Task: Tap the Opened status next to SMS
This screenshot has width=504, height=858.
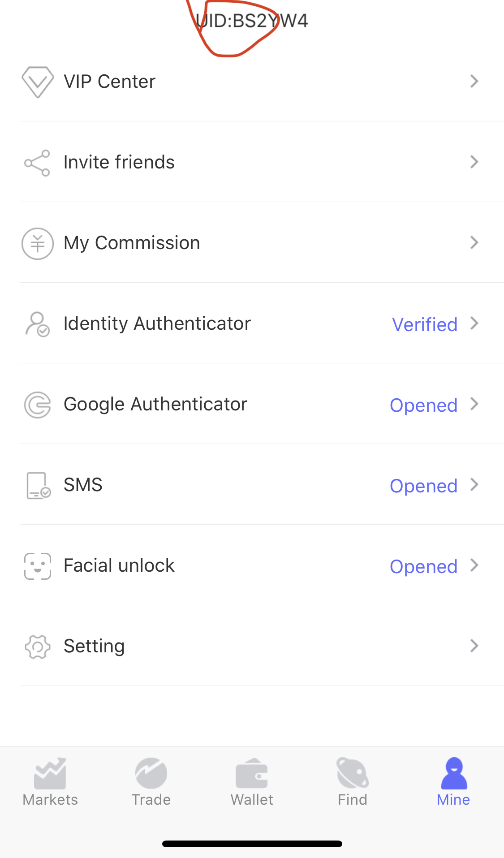Action: 423,486
